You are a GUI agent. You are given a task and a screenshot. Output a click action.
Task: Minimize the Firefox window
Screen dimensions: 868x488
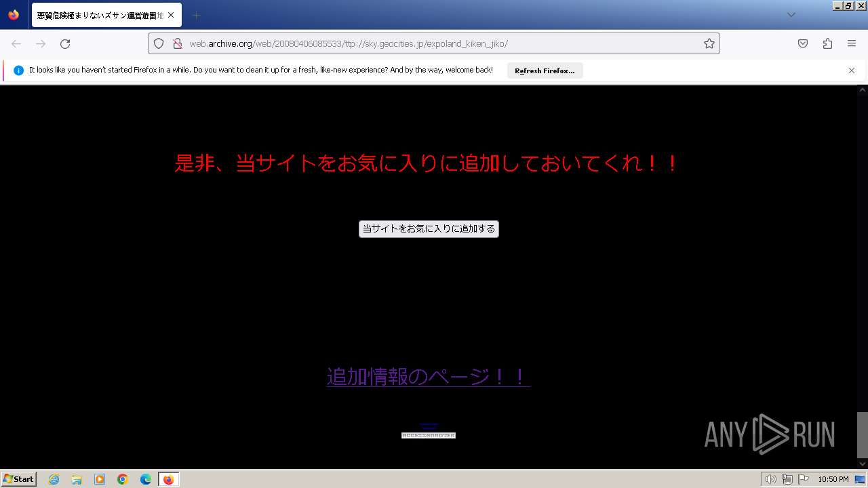[837, 5]
